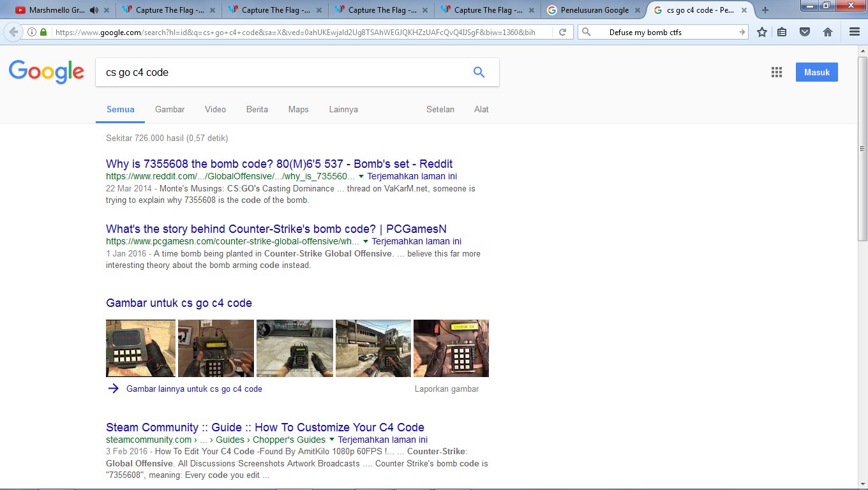Open the Reddit result 'Why is 7355608 the bomb code?'
868x490 pixels.
pos(280,164)
